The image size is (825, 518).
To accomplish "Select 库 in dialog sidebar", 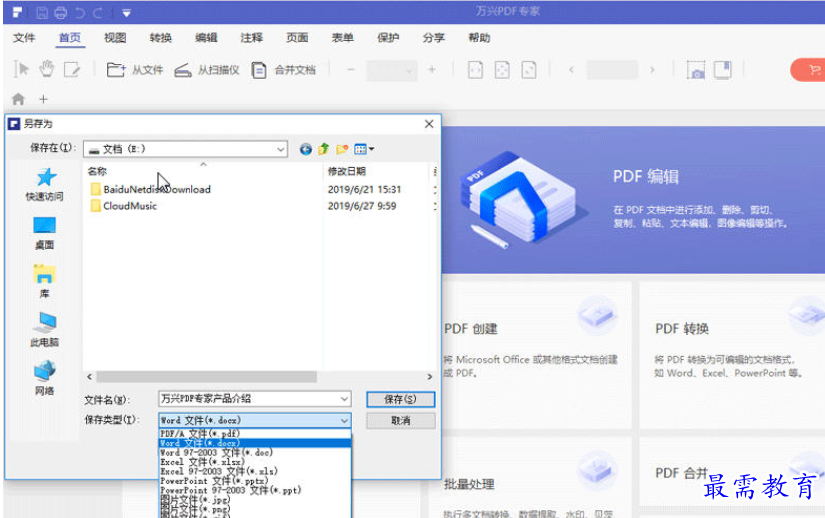I will pyautogui.click(x=44, y=282).
